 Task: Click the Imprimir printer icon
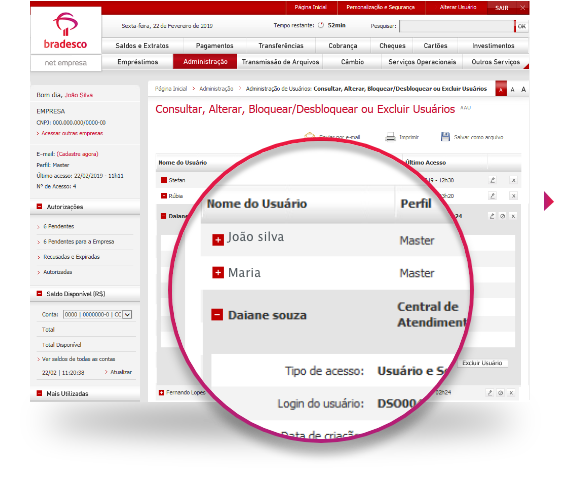click(390, 137)
